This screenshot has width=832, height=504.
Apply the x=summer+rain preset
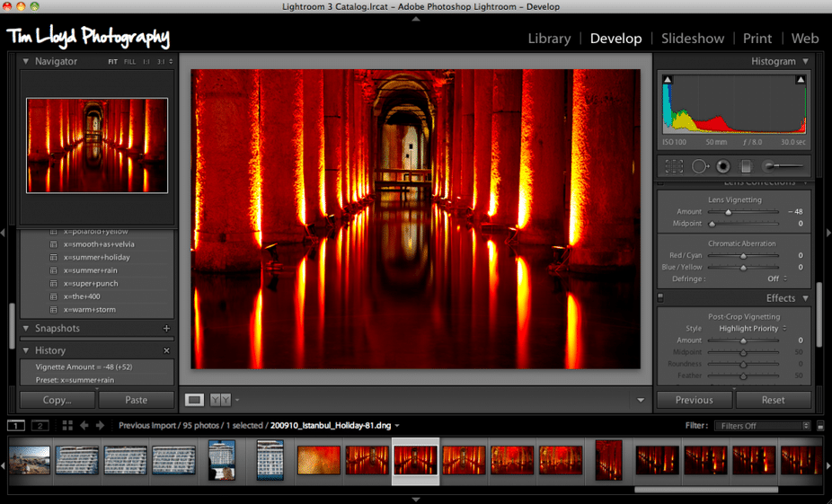[x=90, y=270]
